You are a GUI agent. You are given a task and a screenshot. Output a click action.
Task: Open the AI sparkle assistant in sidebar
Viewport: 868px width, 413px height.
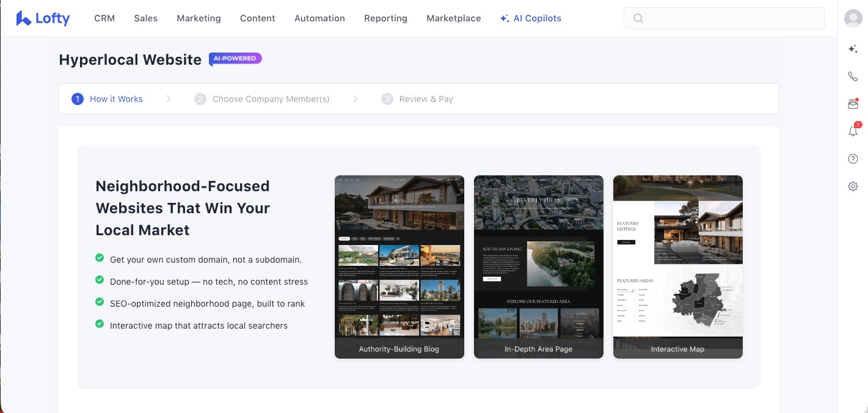[853, 49]
